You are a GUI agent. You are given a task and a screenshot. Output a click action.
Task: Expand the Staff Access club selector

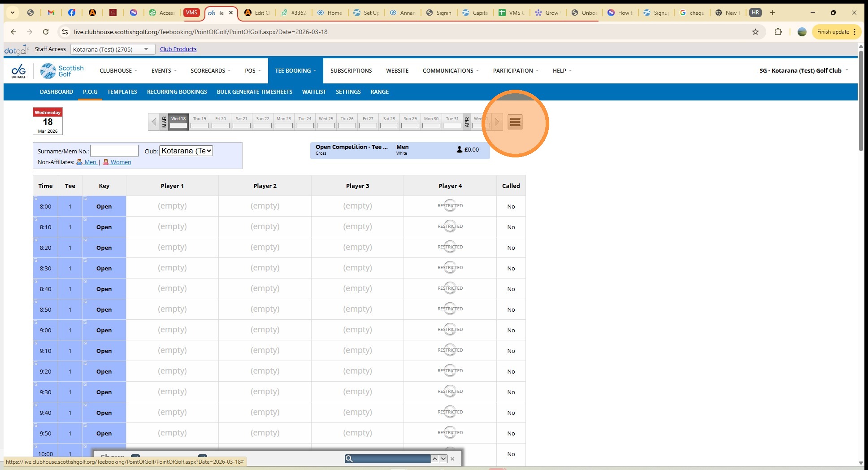click(113, 49)
